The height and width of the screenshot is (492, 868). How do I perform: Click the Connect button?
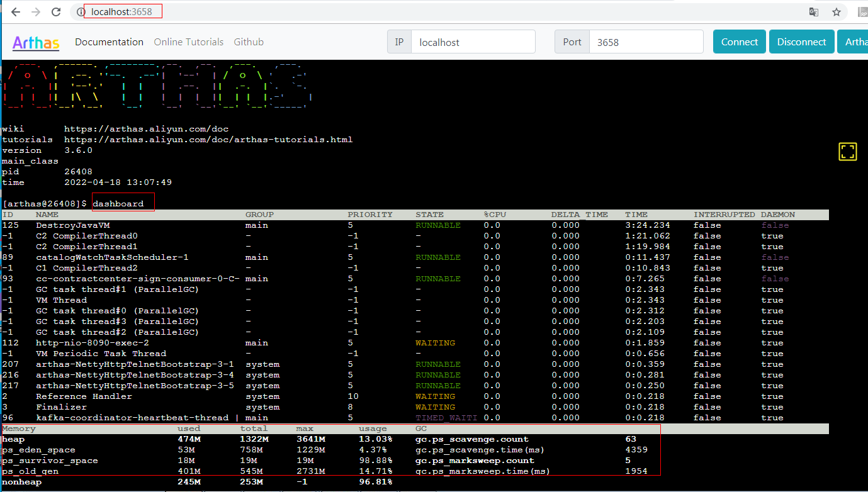point(740,42)
